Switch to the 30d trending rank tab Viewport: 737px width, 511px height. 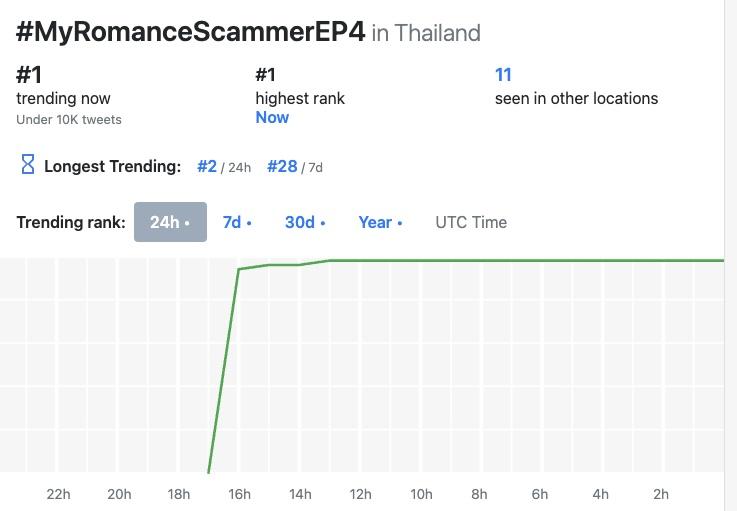click(x=303, y=222)
